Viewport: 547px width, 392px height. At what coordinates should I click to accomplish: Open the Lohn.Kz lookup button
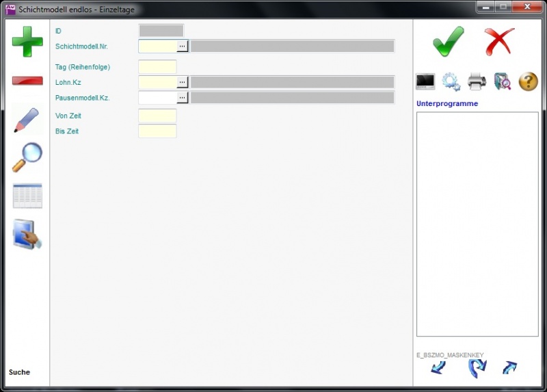pyautogui.click(x=182, y=82)
